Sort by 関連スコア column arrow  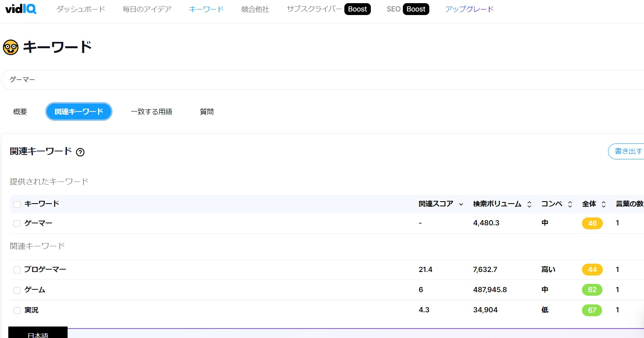point(461,204)
